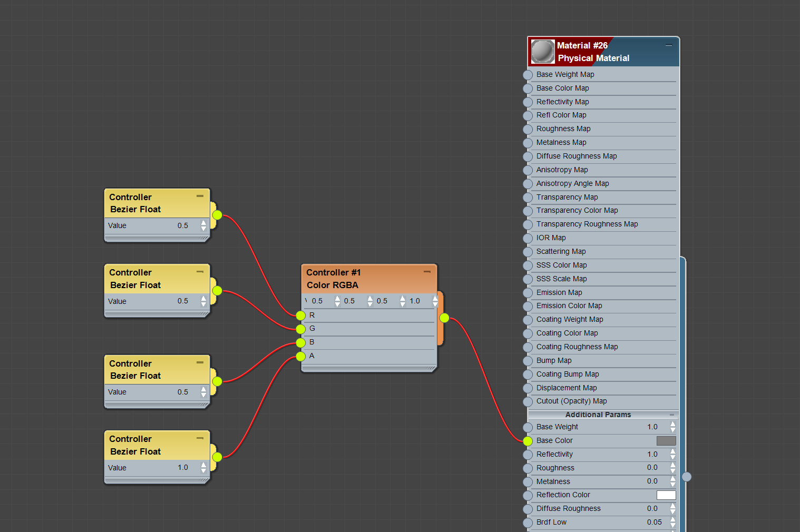
Task: Click the Base Color Map input socket
Action: coord(528,88)
